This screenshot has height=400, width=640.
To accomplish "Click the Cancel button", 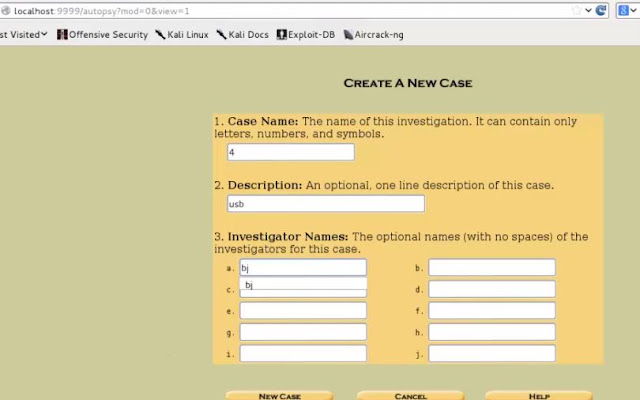I will tap(411, 396).
